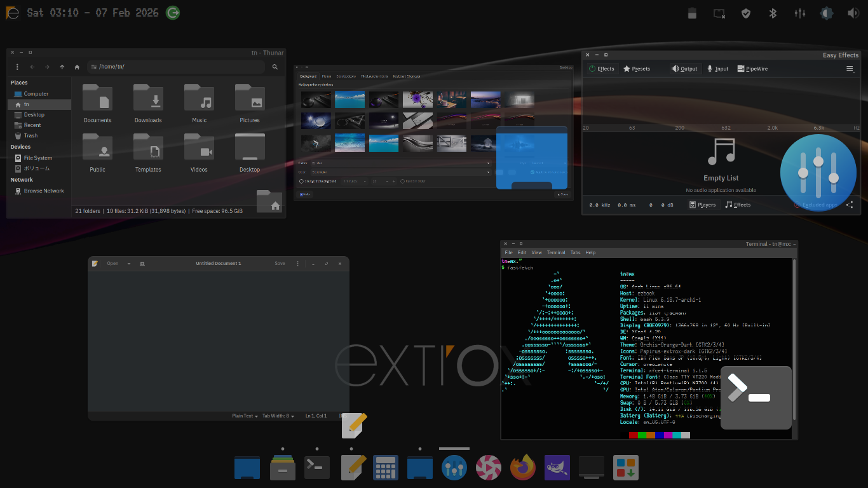Launch GIMP from the dock
Screen dimensions: 868x488
pos(557,468)
